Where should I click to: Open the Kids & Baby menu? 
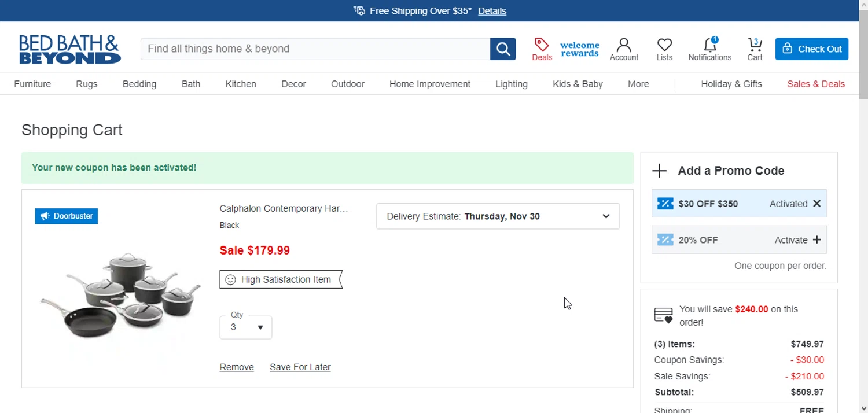point(578,84)
